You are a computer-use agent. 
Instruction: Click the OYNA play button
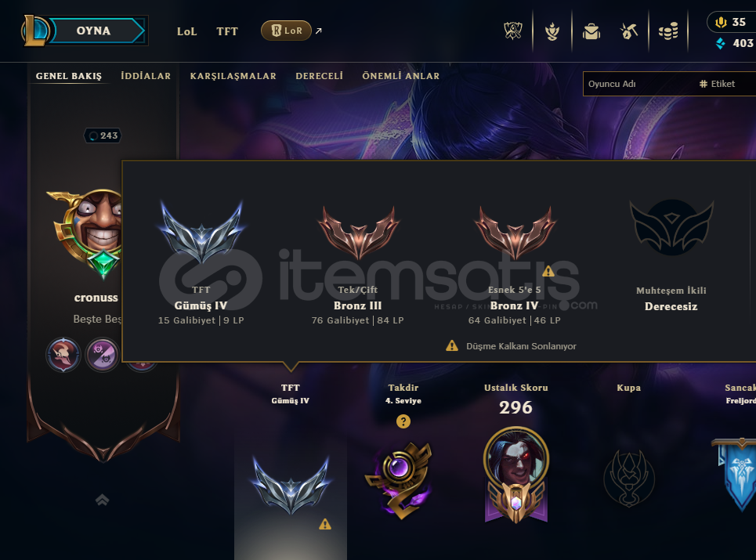[x=96, y=31]
